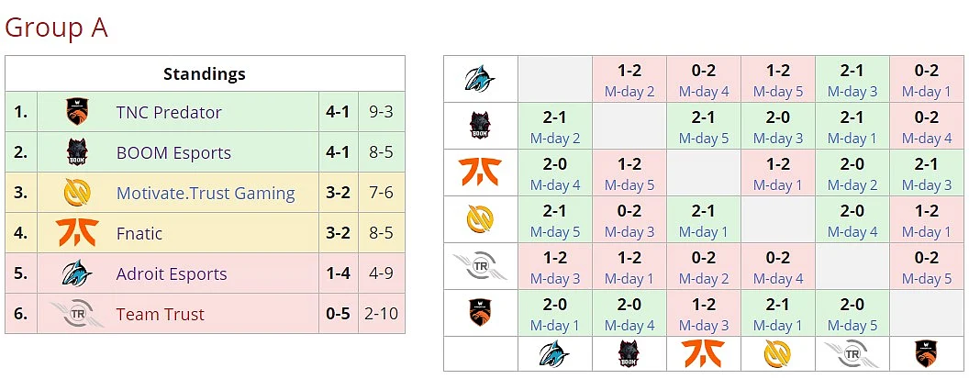The width and height of the screenshot is (980, 390).
Task: Click Fnatic logo in crosstable bottom row
Action: coord(703,353)
